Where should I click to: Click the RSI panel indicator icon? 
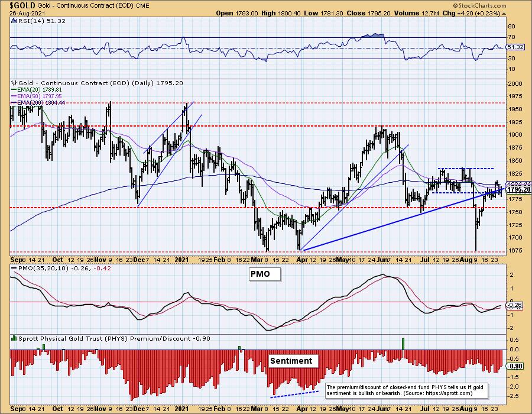coord(14,21)
